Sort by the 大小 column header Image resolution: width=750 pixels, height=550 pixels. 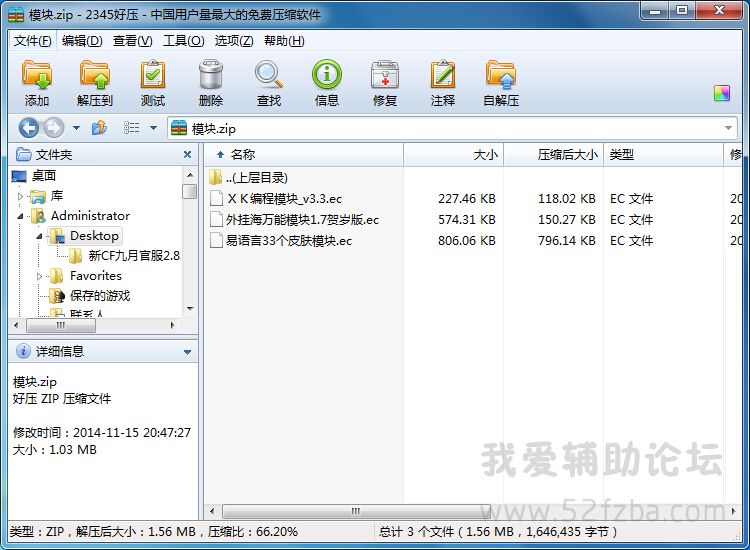pyautogui.click(x=453, y=154)
